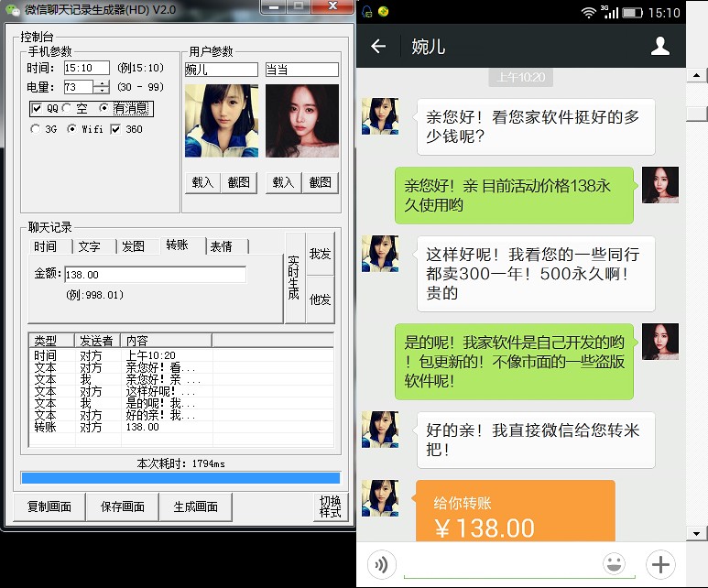708x588 pixels.
Task: Click the 发送者 column header
Action: (x=97, y=340)
